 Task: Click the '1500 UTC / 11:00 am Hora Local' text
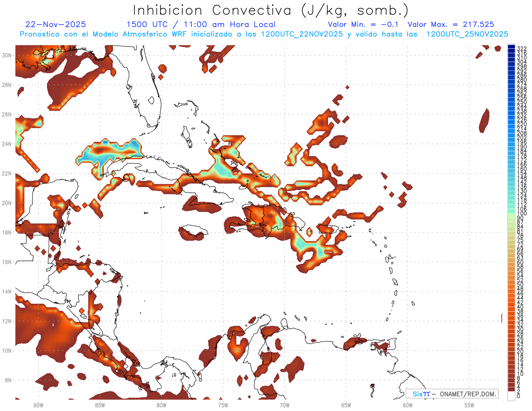tap(201, 24)
